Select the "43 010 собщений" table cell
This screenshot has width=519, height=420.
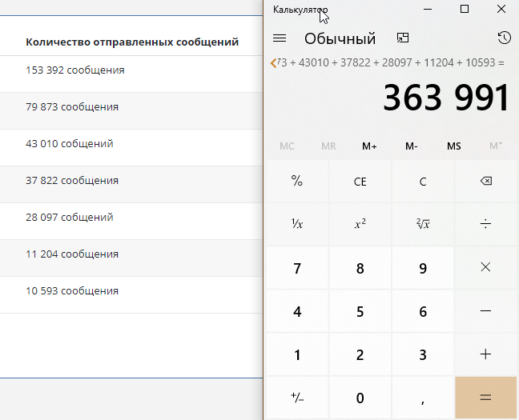tap(131, 147)
